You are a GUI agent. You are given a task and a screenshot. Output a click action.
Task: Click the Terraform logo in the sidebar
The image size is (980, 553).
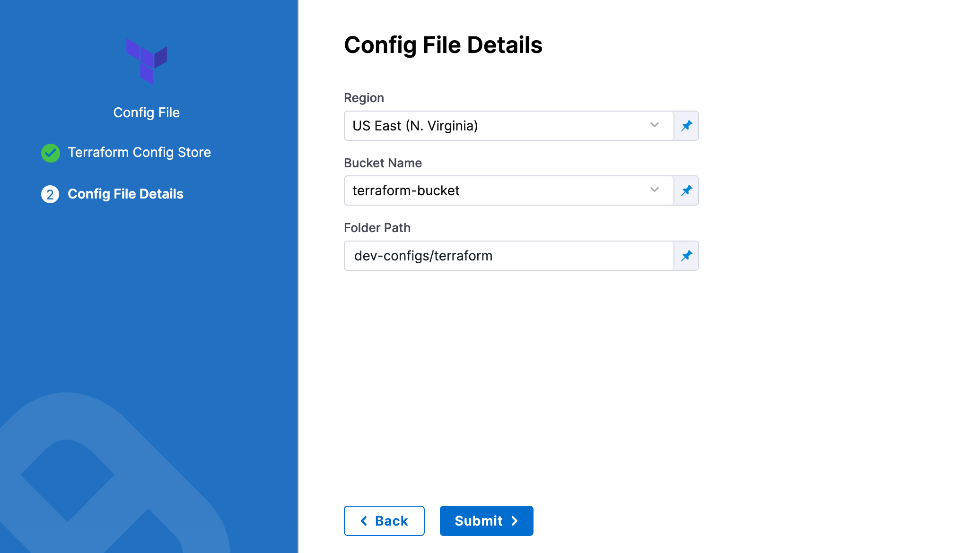point(147,61)
